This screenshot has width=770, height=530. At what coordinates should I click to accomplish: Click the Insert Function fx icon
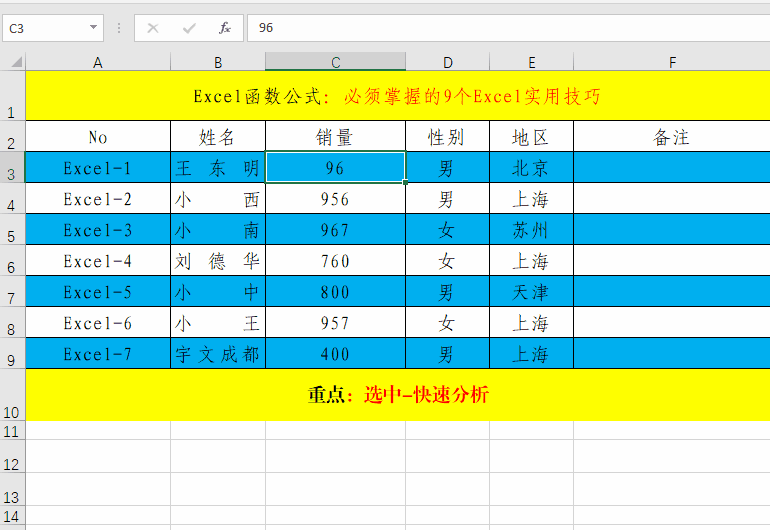[224, 28]
